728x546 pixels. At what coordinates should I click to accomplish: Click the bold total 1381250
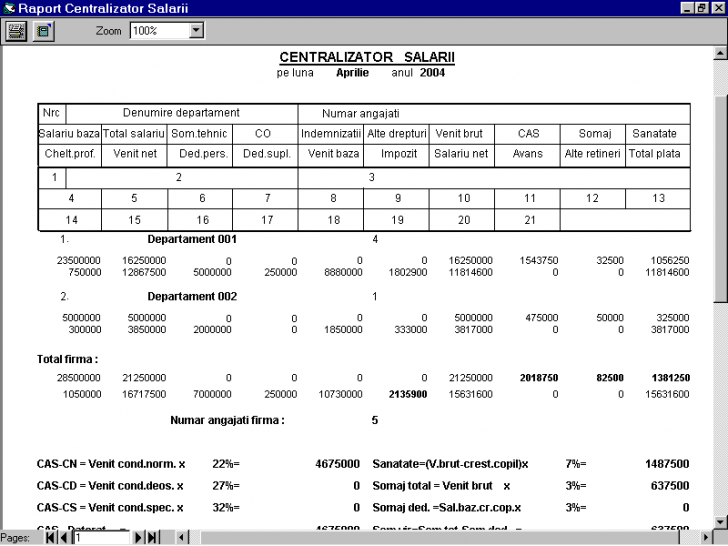670,378
